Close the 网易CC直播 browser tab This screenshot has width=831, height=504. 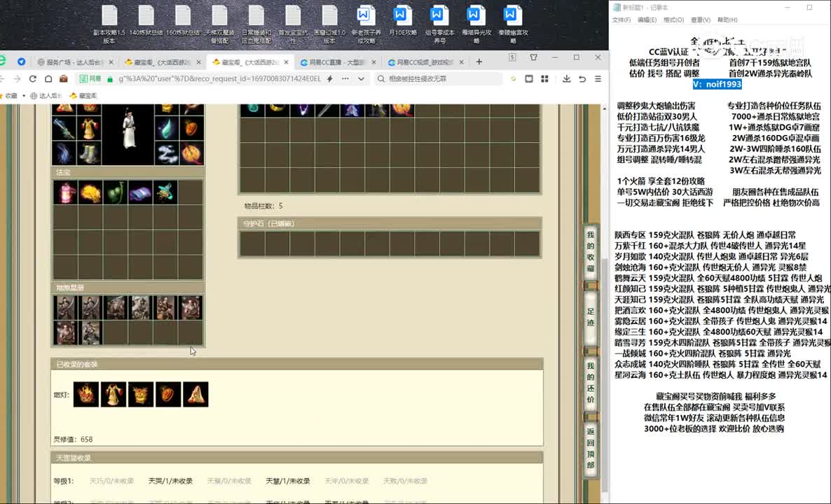click(x=374, y=62)
